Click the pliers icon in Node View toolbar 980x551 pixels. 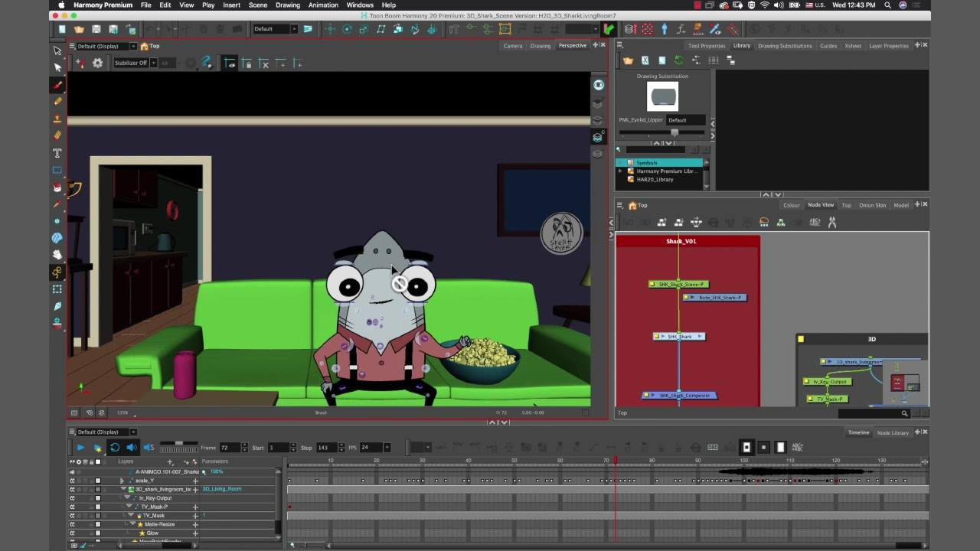[x=832, y=222]
